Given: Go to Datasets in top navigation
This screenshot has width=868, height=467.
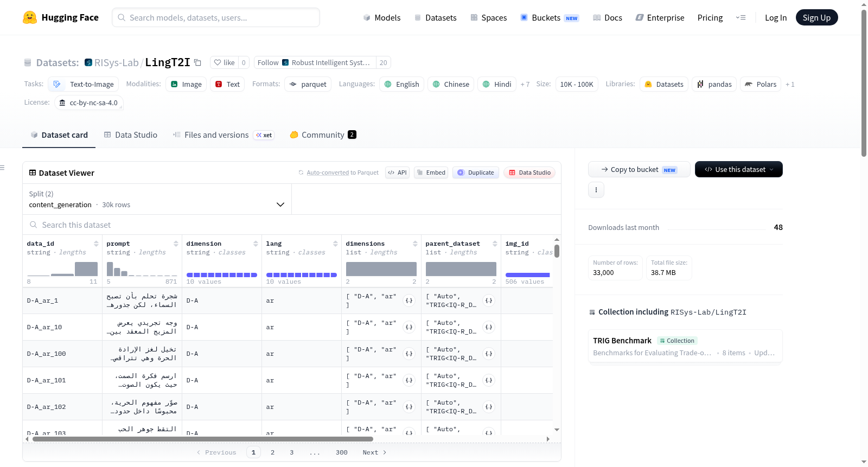Looking at the screenshot, I should (x=435, y=18).
